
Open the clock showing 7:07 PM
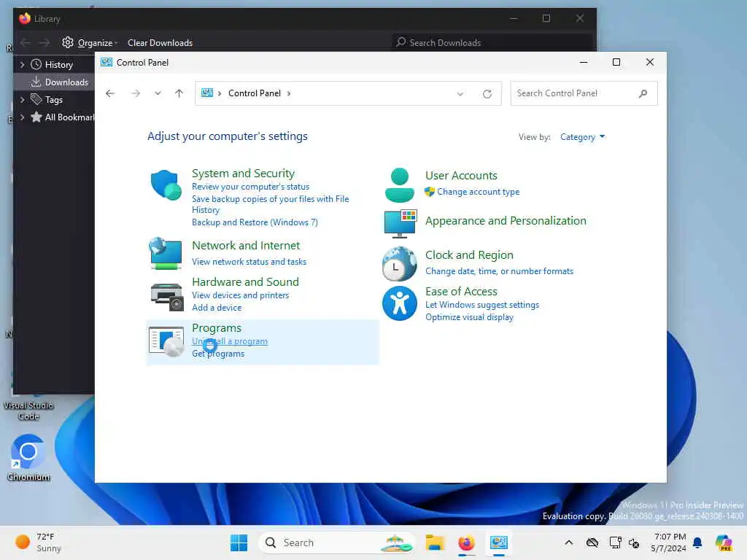point(669,542)
